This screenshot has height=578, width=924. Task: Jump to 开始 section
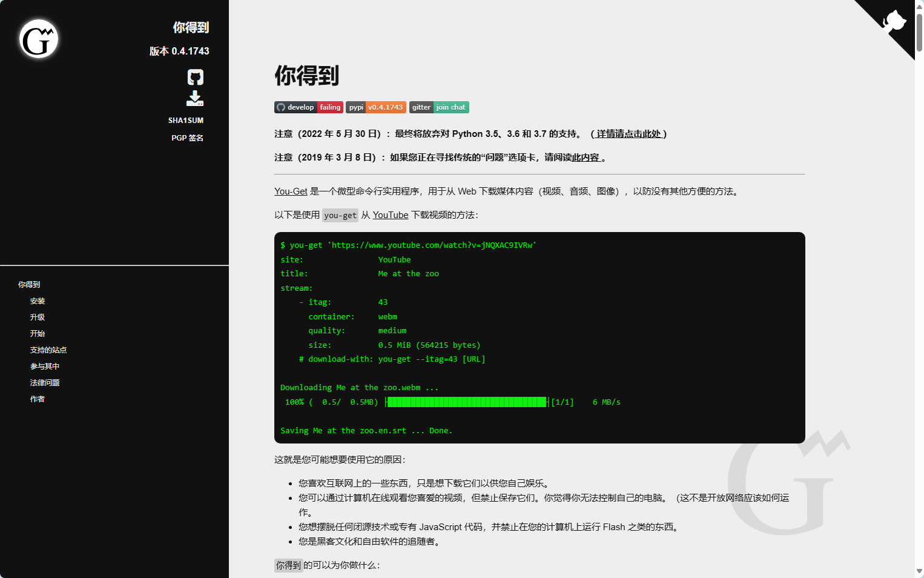point(38,334)
